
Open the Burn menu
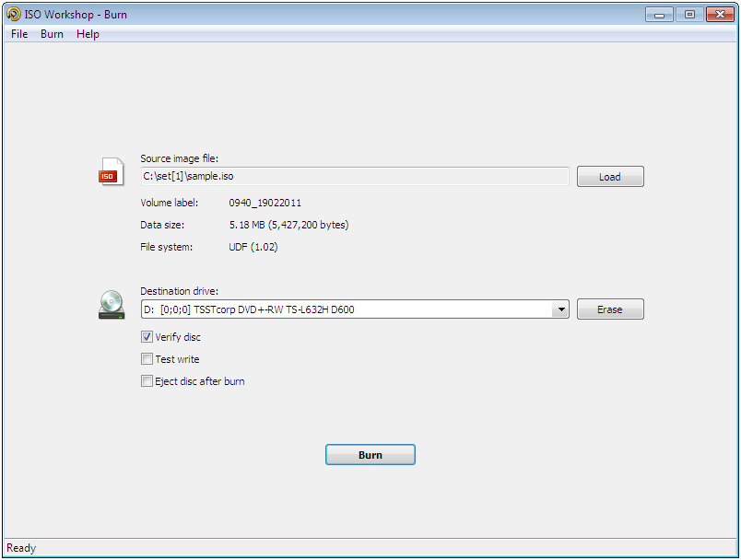click(x=52, y=34)
